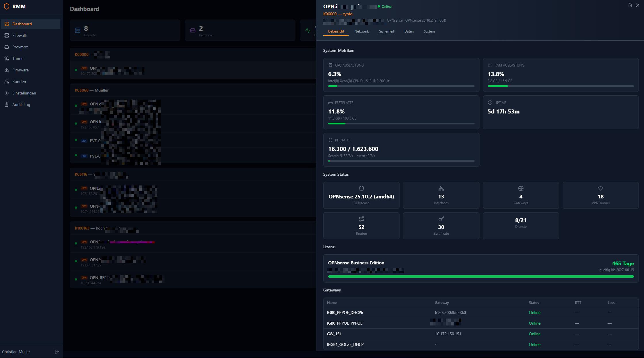
Task: Click the 8/21 Dienste card
Action: pyautogui.click(x=521, y=226)
